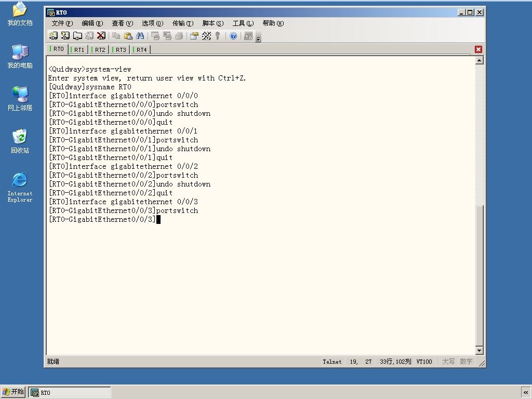Select the RT0 session tab

[57, 49]
